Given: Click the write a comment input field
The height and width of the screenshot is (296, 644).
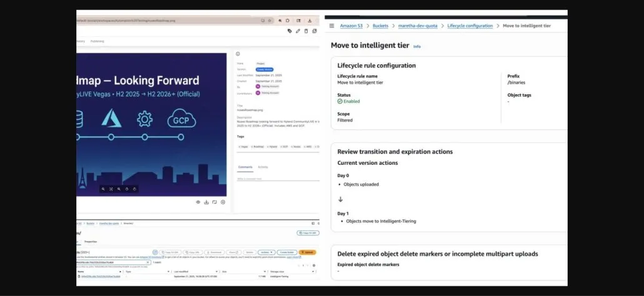Looking at the screenshot, I should [278, 179].
